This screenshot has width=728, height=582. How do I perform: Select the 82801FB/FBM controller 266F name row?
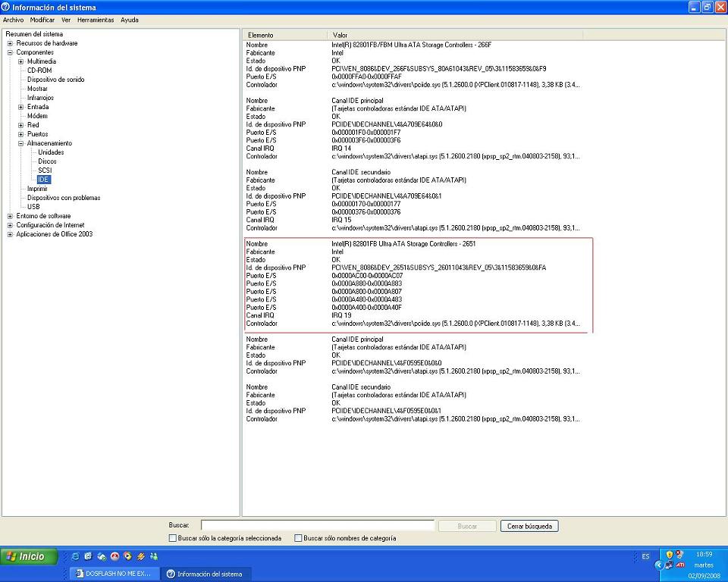point(411,45)
